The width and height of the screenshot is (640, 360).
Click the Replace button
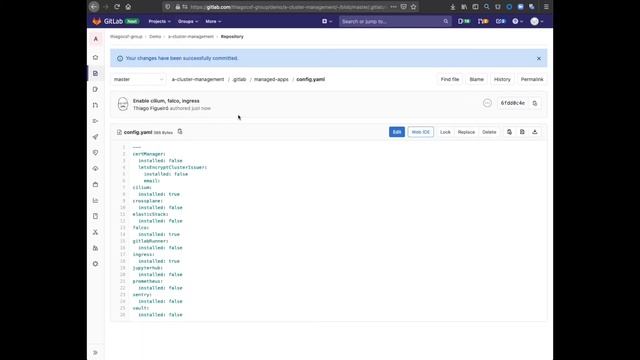[x=466, y=132]
